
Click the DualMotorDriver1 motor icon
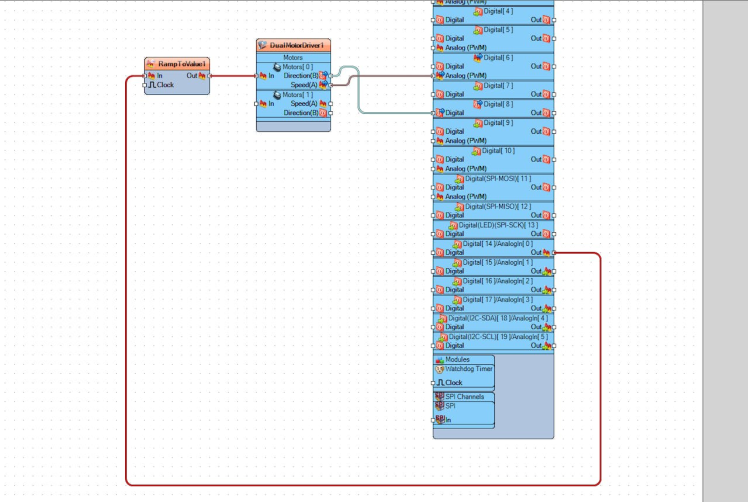pyautogui.click(x=262, y=45)
